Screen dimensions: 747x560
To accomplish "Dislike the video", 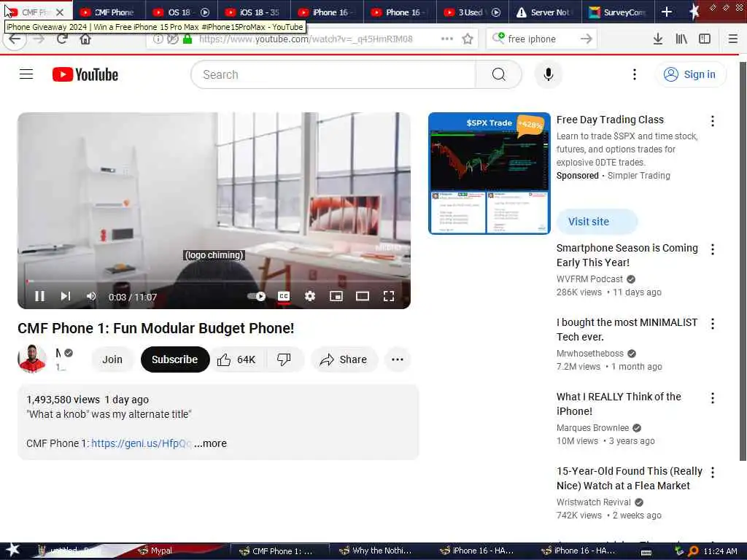I will (284, 359).
